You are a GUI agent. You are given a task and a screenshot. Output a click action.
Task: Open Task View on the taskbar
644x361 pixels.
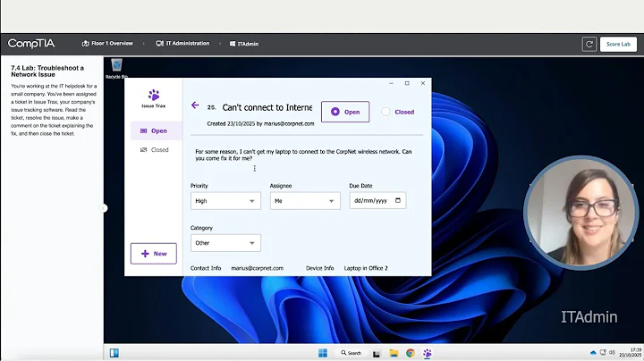point(377,353)
